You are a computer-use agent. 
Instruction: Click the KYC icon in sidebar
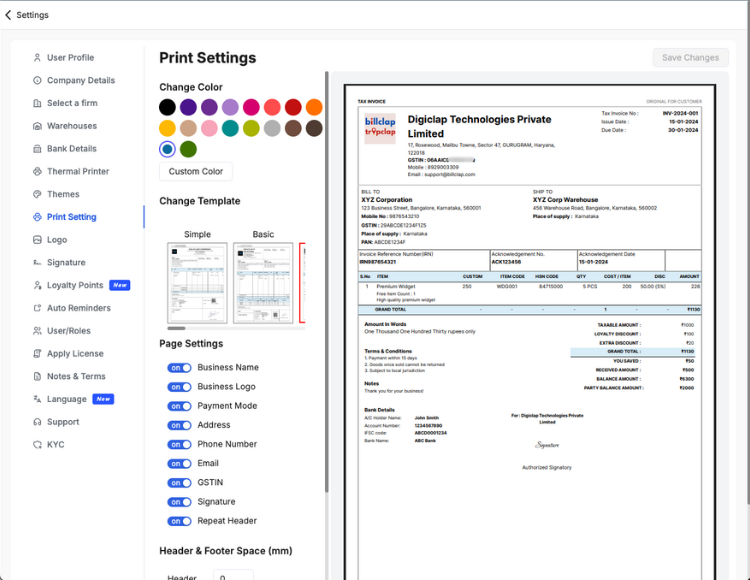(37, 444)
